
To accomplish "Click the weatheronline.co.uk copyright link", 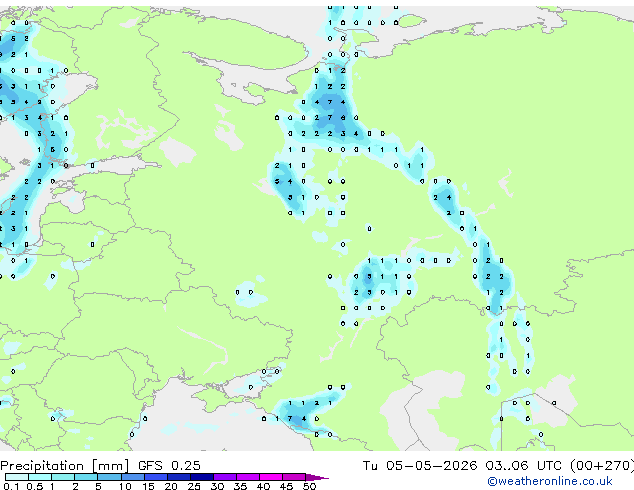I will [550, 481].
